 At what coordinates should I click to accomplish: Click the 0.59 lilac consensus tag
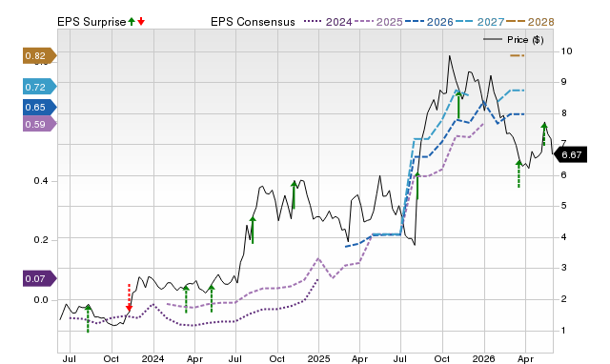point(39,124)
